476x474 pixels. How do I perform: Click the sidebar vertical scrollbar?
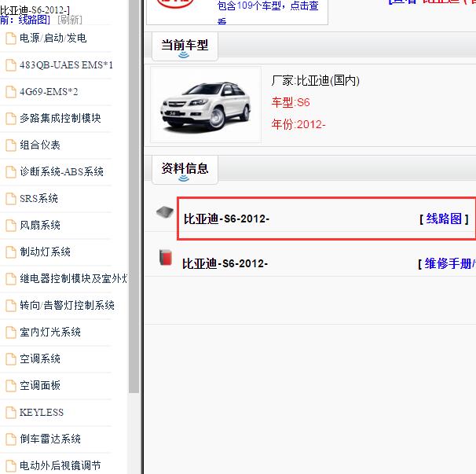[134, 197]
